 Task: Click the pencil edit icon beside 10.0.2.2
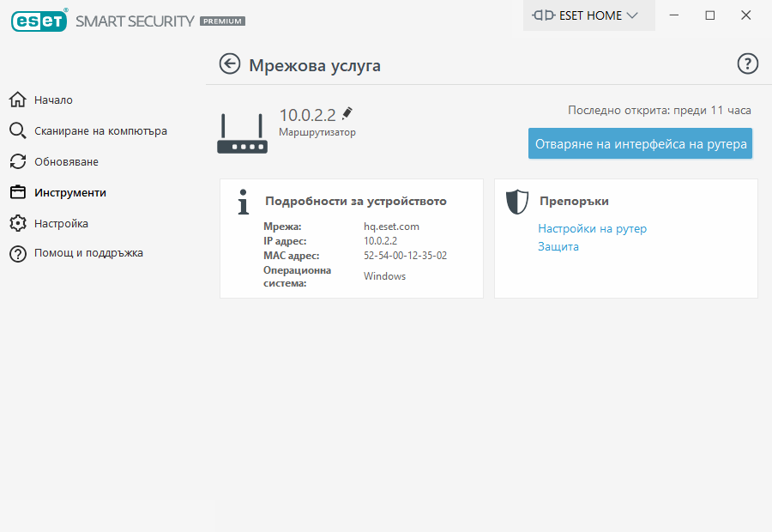click(347, 113)
